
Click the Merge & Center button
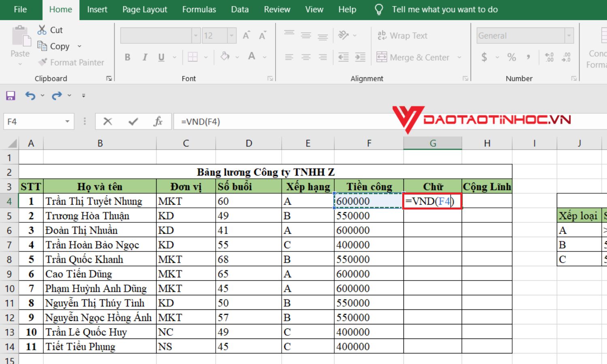413,57
